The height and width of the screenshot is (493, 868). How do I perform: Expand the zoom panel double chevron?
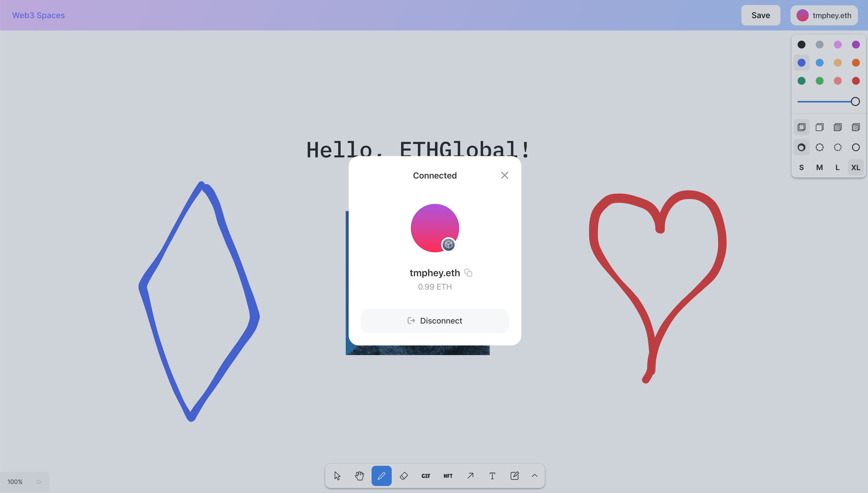point(39,482)
